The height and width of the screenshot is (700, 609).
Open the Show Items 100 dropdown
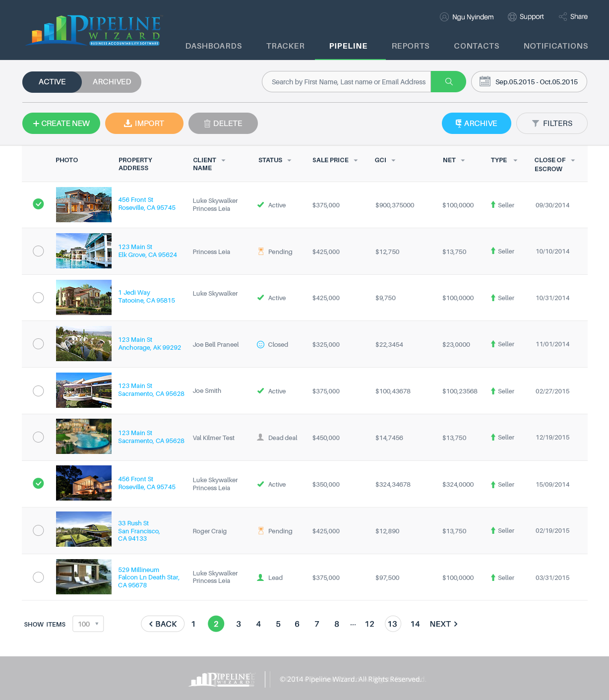[x=88, y=624]
